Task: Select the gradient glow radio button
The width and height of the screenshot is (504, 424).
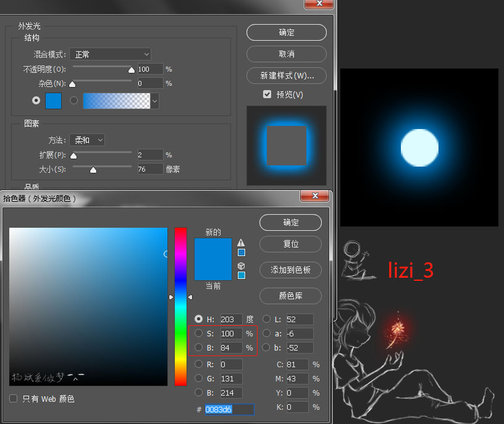Action: [x=74, y=101]
